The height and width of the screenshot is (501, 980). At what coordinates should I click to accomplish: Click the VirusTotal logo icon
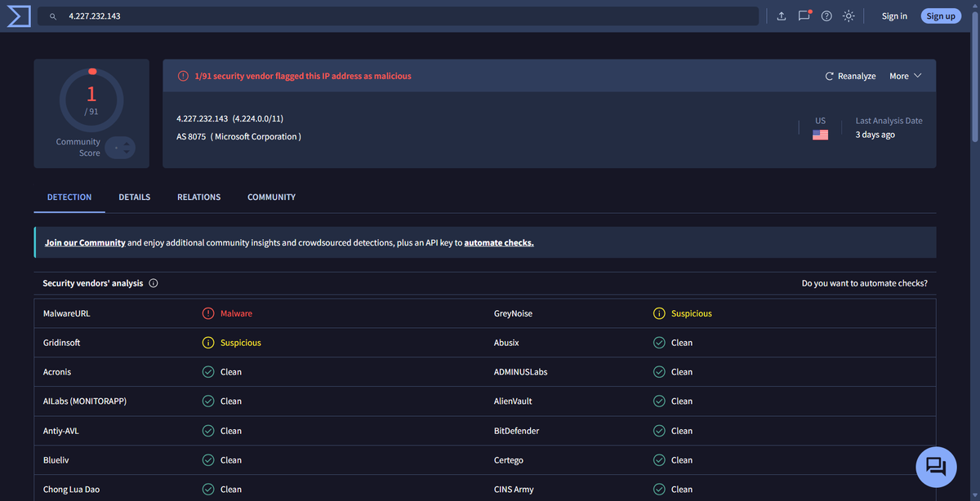[x=19, y=16]
